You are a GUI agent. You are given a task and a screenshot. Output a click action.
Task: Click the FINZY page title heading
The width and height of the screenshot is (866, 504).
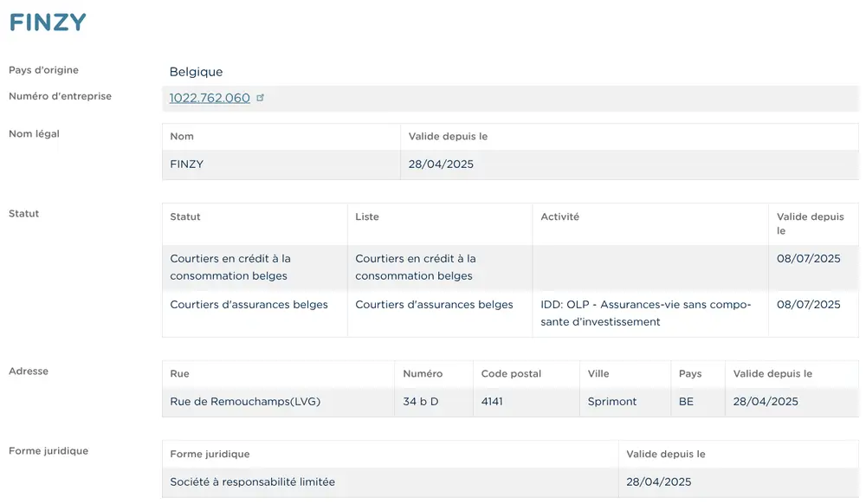coord(48,23)
